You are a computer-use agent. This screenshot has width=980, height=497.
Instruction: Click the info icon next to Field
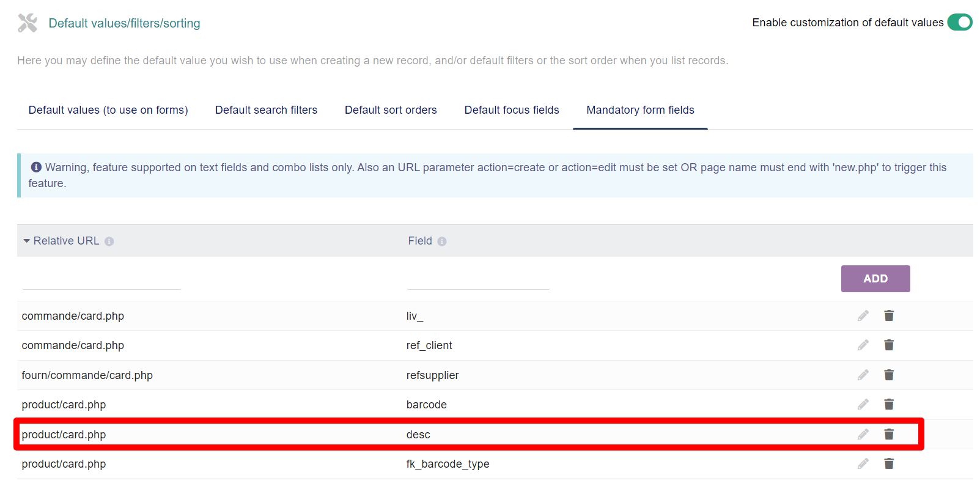point(442,241)
